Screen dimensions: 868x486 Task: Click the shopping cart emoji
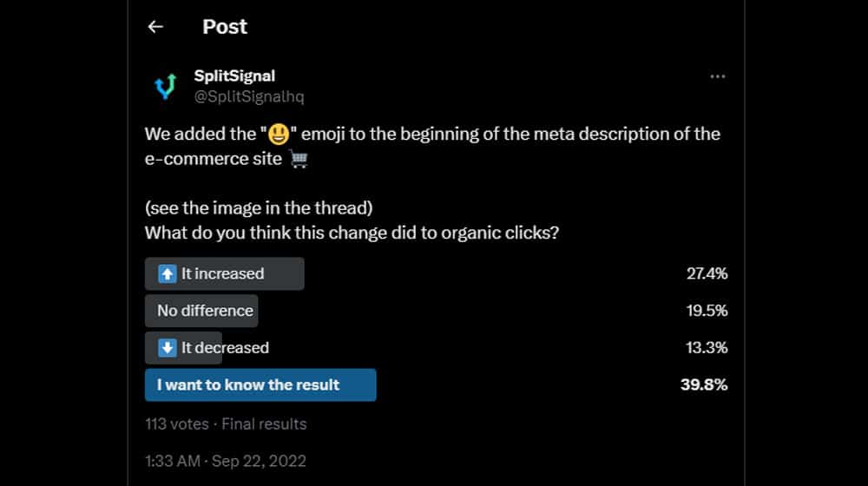coord(299,160)
